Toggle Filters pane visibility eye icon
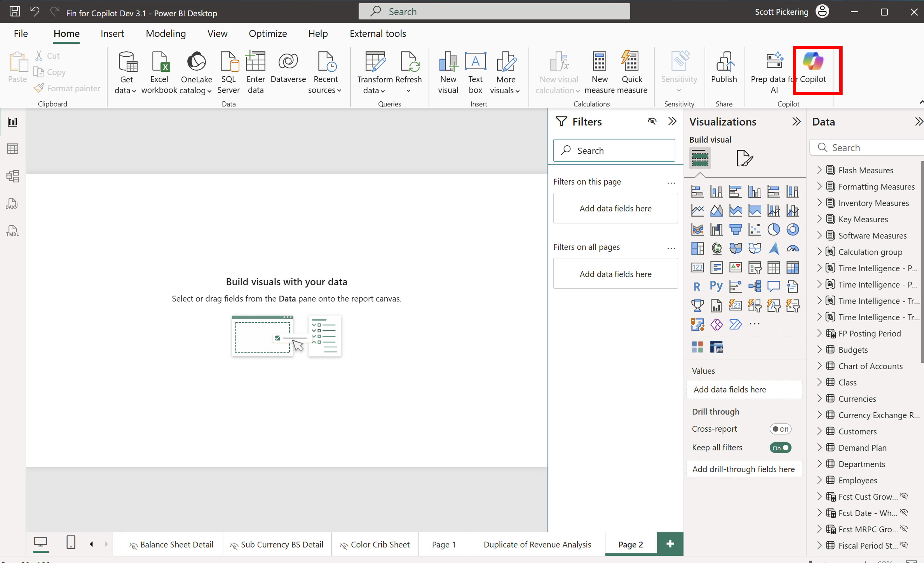The width and height of the screenshot is (924, 563). point(652,121)
